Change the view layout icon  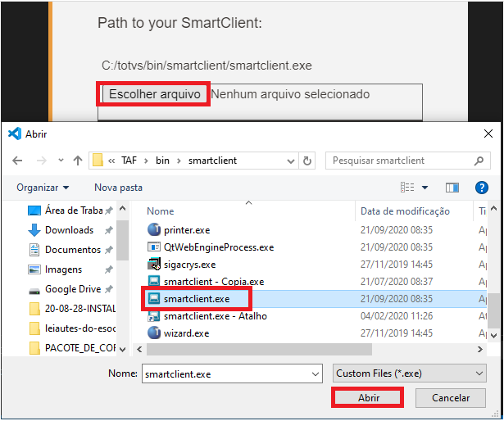click(x=407, y=188)
